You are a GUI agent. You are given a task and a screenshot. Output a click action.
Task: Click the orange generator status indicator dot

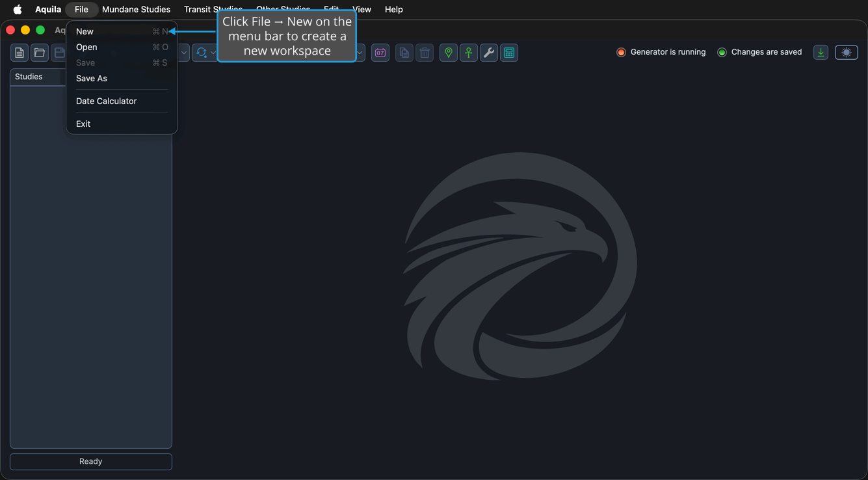[x=621, y=53]
